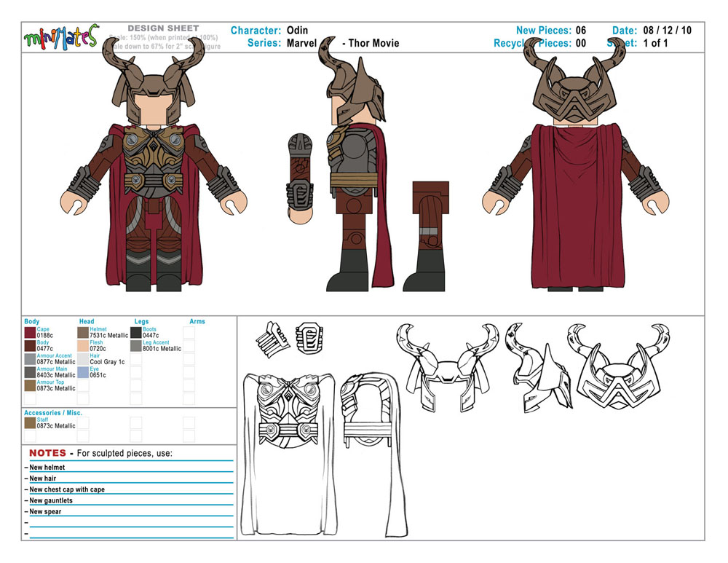The width and height of the screenshot is (728, 563).
Task: Choose the Armour Top 0873c Metallic swatch
Action: coord(30,385)
